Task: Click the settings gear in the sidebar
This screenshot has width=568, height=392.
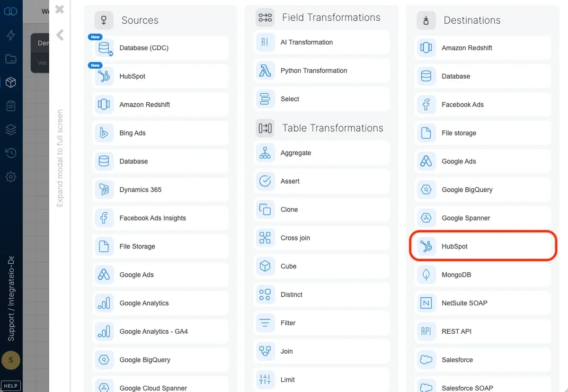Action: (11, 177)
